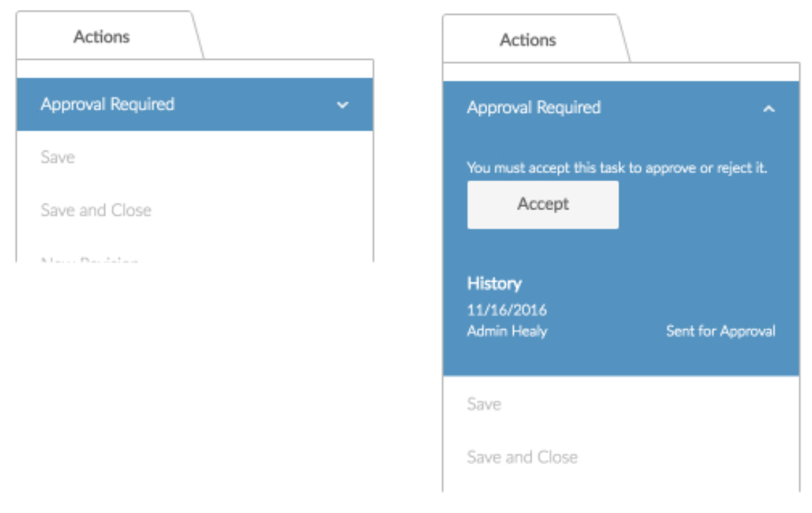The width and height of the screenshot is (812, 513).
Task: Choose Save and Close in collapsed panel
Action: click(96, 210)
